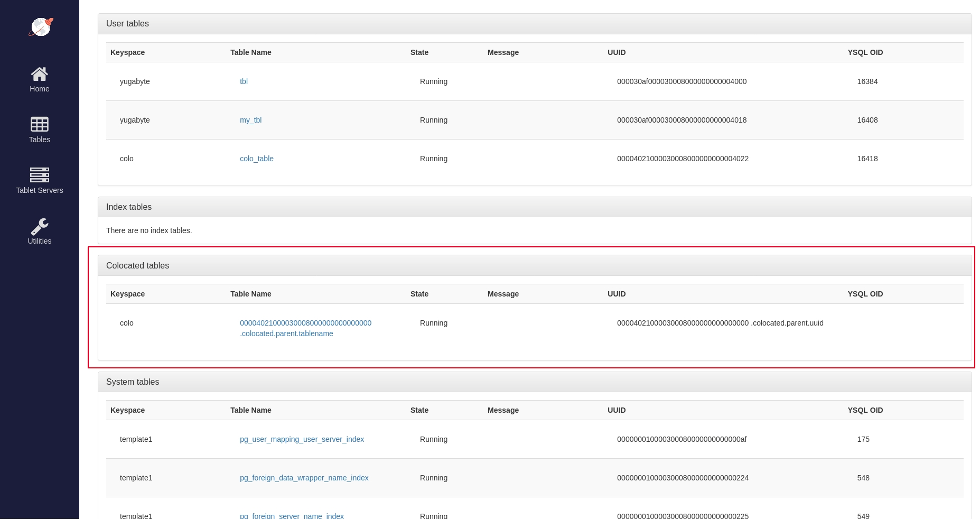980x519 pixels.
Task: Click keyspace yugabyte in my_tbl row
Action: 135,120
